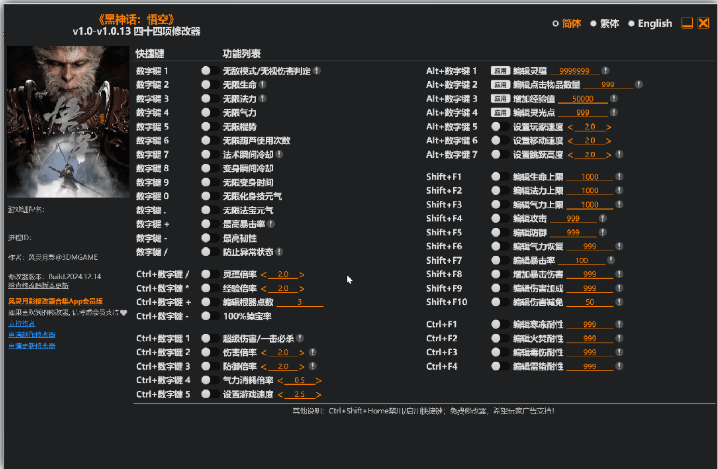The image size is (718, 469).
Task: Decrease 设置移动速度 with left arrow
Action: 570,141
